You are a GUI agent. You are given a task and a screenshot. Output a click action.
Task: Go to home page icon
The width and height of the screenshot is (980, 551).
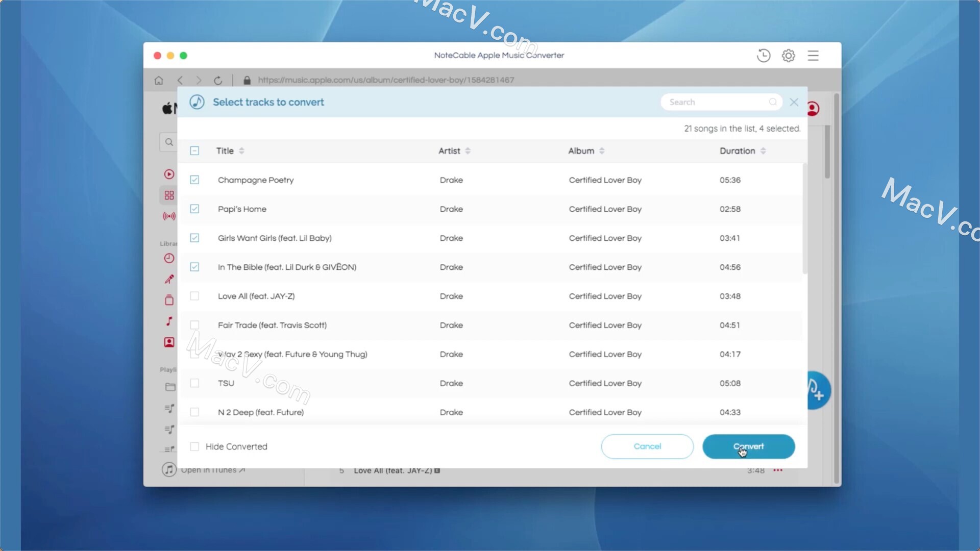click(159, 80)
